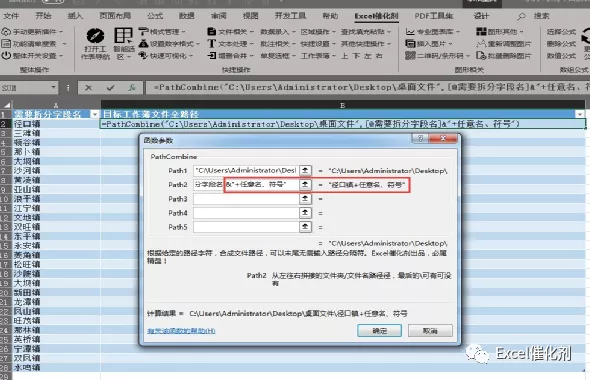Open 格式管理 paint roller menu
590x380 pixels.
click(x=162, y=32)
